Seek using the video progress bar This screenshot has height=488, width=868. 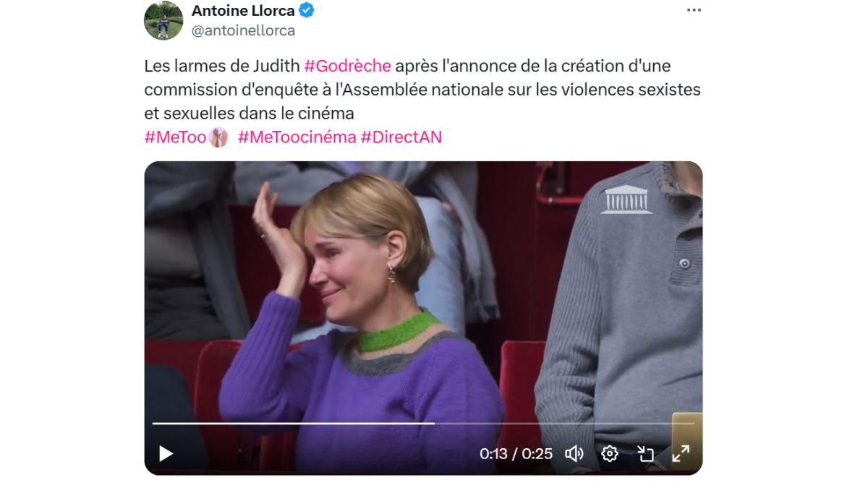point(423,423)
